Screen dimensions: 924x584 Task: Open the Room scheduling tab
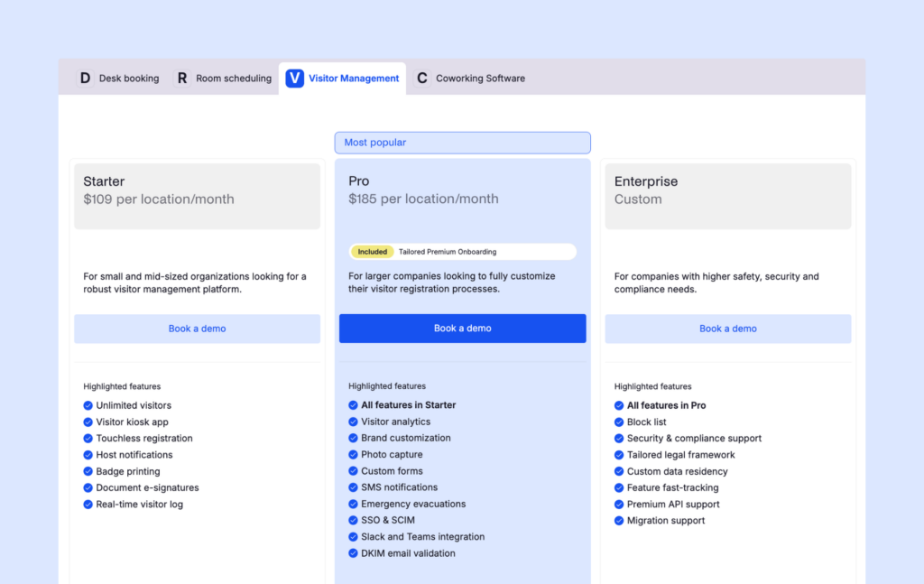[233, 79]
